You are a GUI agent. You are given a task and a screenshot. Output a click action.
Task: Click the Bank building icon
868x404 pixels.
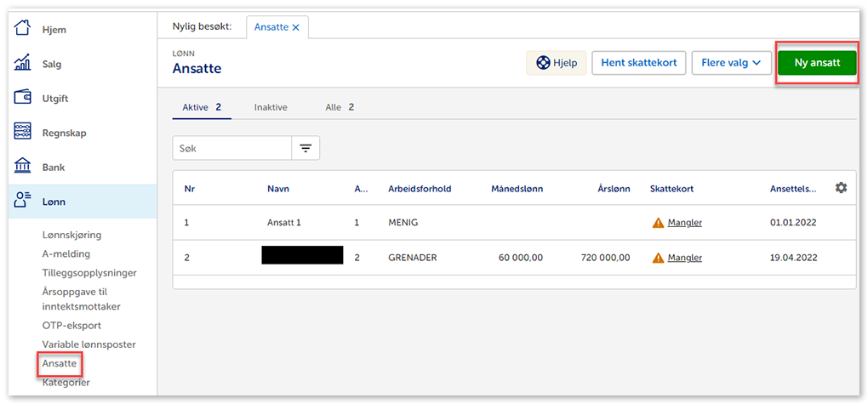pyautogui.click(x=23, y=167)
